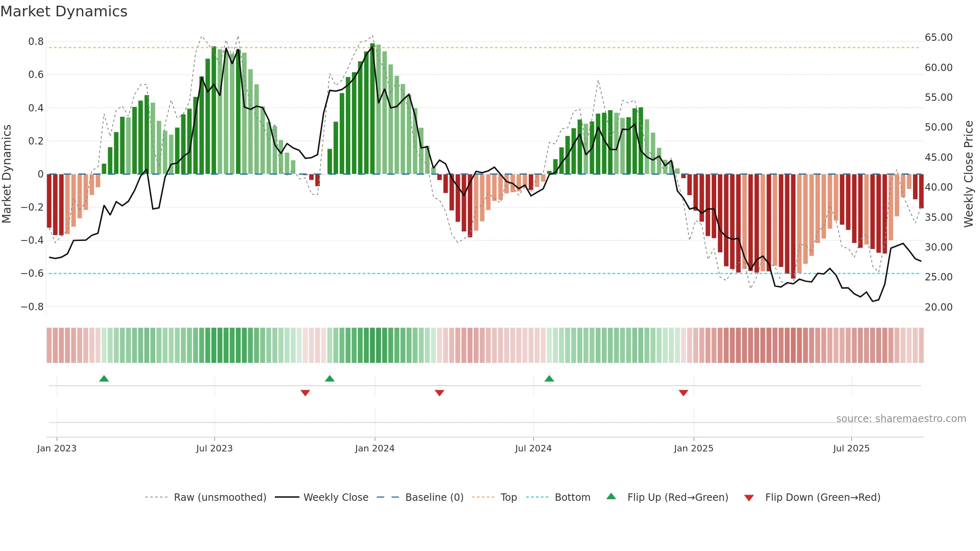Click the Weekly Close Price axis title

(969, 174)
